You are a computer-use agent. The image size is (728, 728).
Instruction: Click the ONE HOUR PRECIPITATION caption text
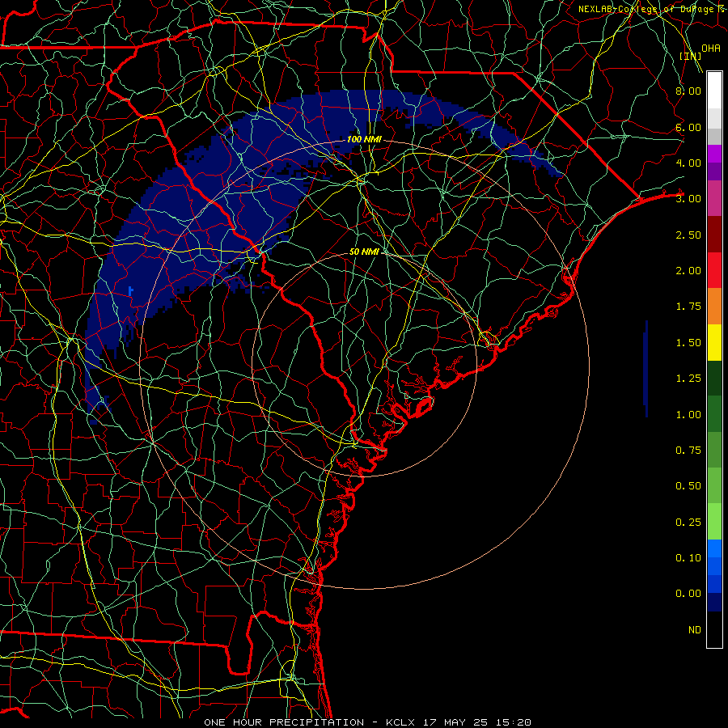tap(284, 722)
